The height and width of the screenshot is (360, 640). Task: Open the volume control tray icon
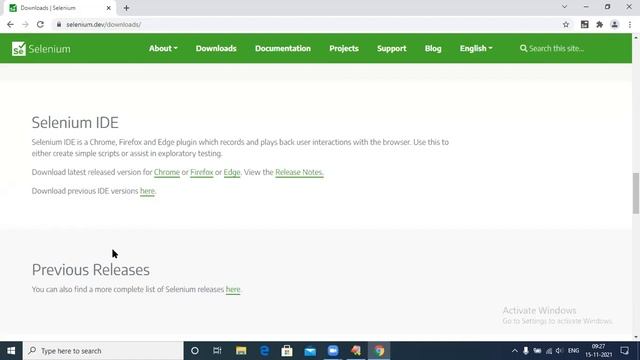(559, 351)
